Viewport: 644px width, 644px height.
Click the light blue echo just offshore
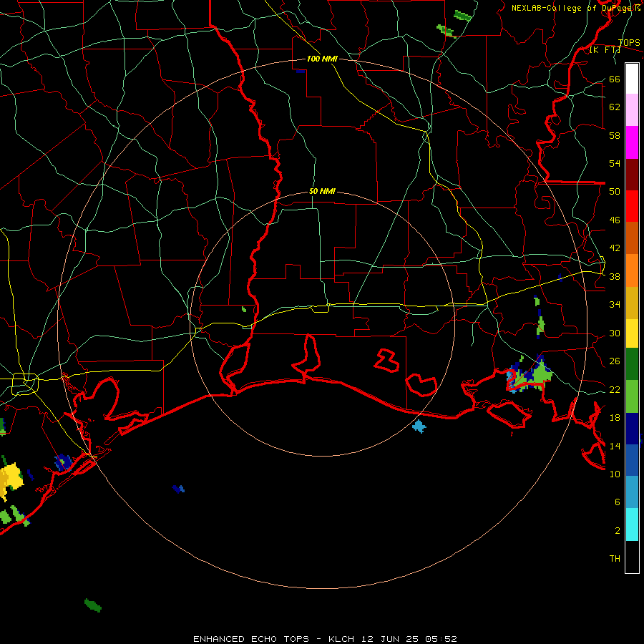[419, 426]
